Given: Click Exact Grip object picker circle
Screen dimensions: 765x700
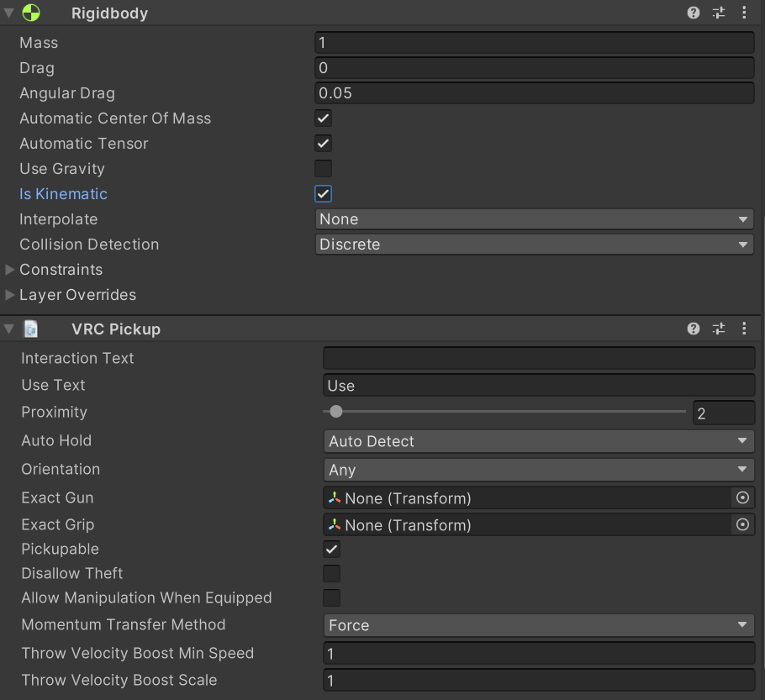Looking at the screenshot, I should 742,525.
